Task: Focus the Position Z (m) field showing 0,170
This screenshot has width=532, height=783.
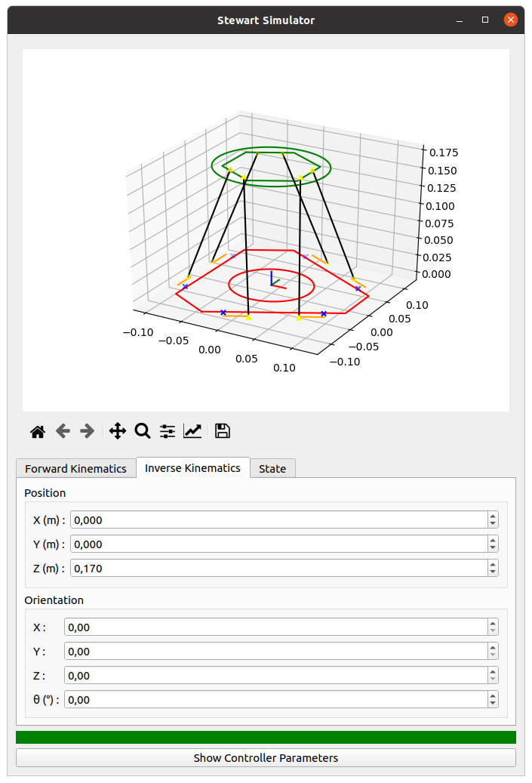Action: [279, 568]
